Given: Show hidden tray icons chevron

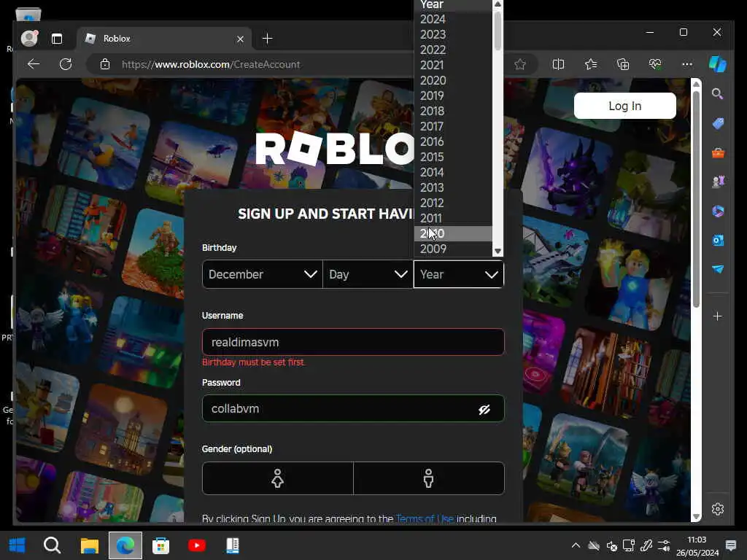Looking at the screenshot, I should click(576, 545).
